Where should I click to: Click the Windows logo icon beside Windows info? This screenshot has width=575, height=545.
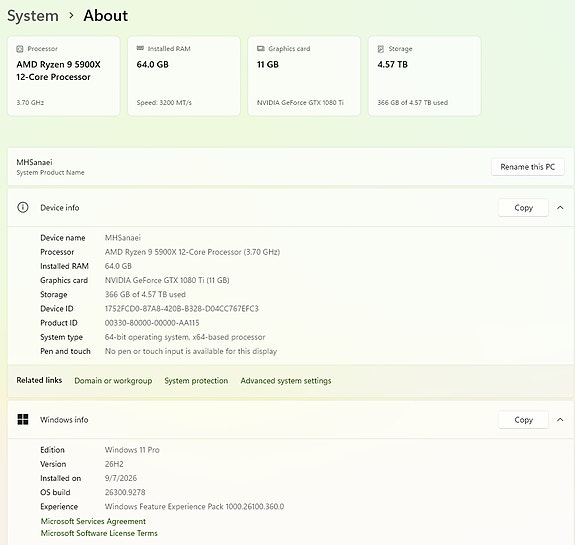pos(23,420)
